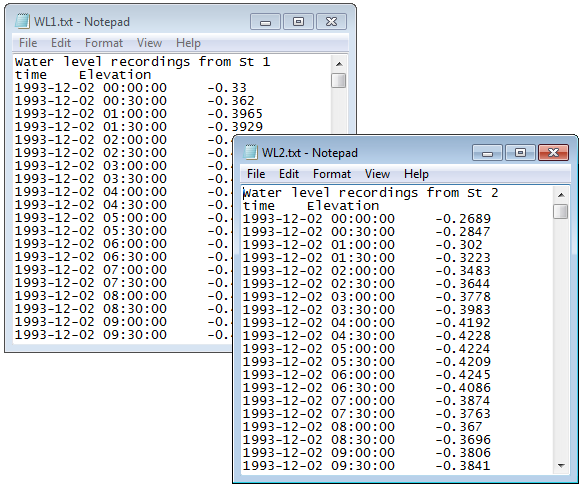Click 'Water level recordings from St 2' header line
Image resolution: width=582 pixels, height=486 pixels.
(370, 193)
